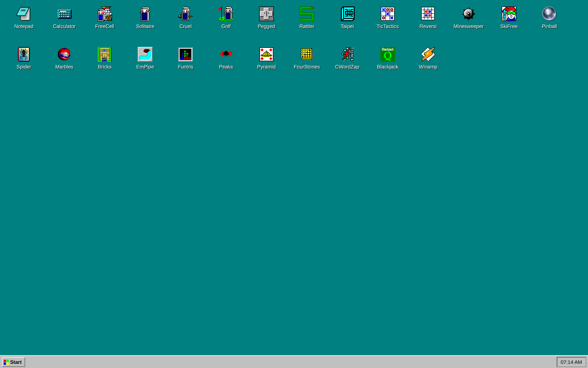This screenshot has width=588, height=368.
Task: Click the TicTactics game icon
Action: (x=388, y=14)
